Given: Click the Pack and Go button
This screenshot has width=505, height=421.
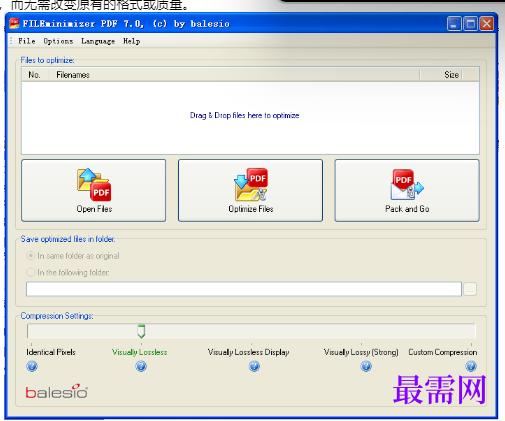Looking at the screenshot, I should click(x=407, y=190).
